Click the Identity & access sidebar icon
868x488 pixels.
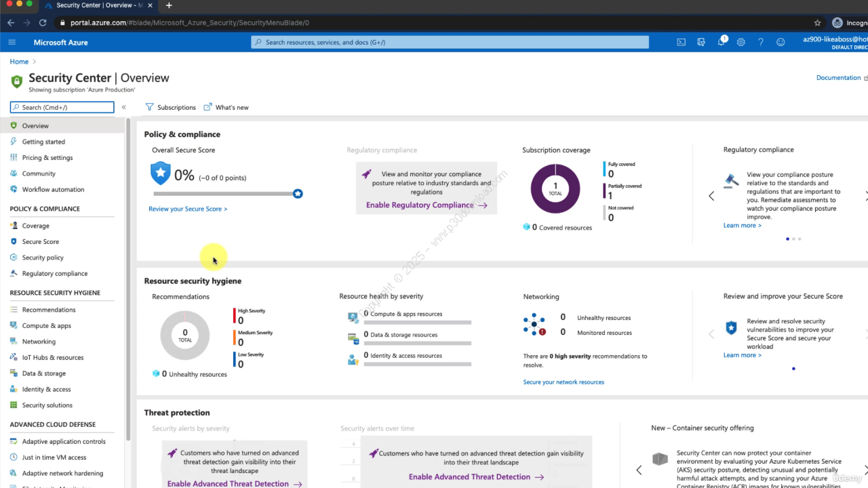click(14, 389)
